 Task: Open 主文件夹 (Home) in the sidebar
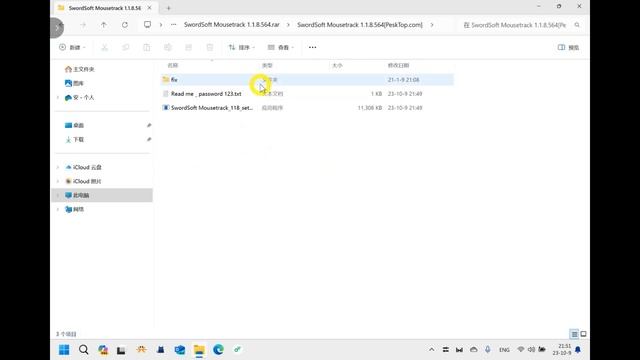click(80, 69)
